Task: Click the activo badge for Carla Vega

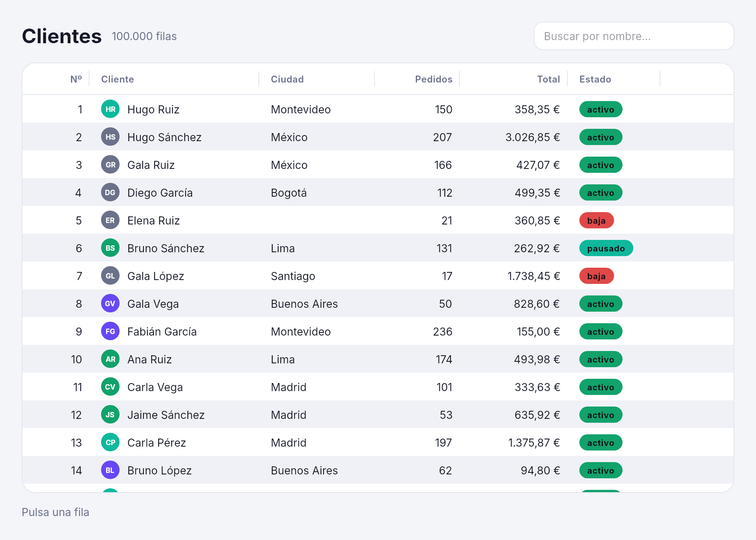Action: pos(601,387)
